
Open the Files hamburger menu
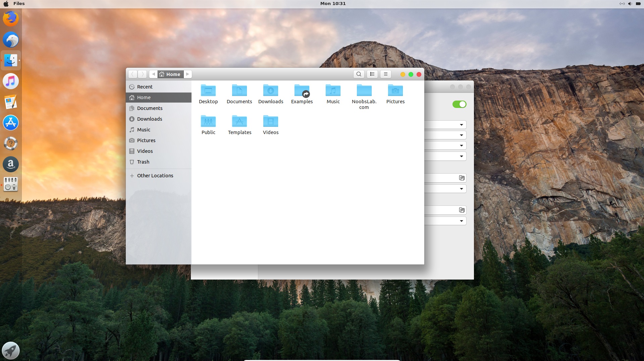point(385,74)
